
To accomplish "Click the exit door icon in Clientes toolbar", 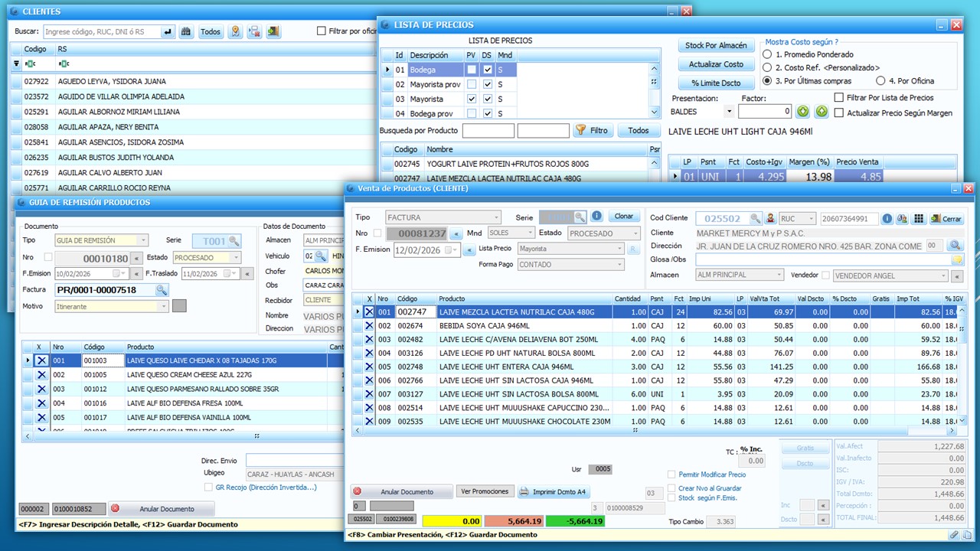I will (273, 31).
